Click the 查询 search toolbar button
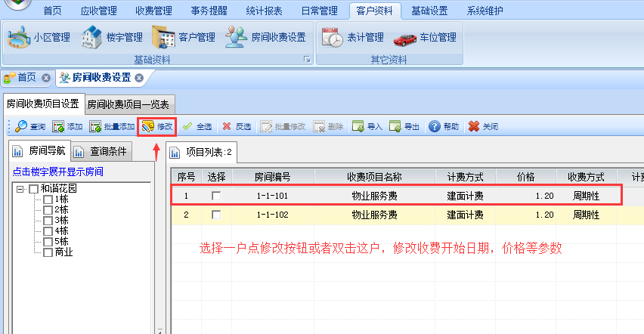644x334 pixels. click(x=30, y=126)
